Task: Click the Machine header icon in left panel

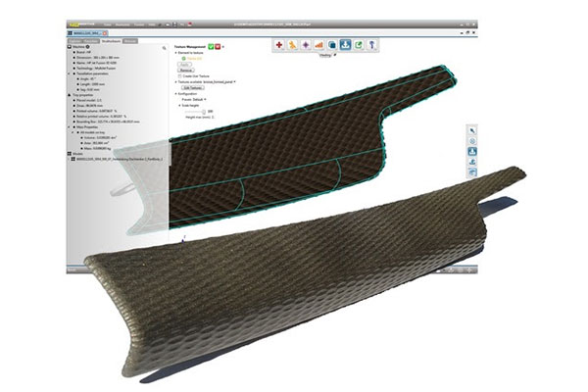Action: 70,47
